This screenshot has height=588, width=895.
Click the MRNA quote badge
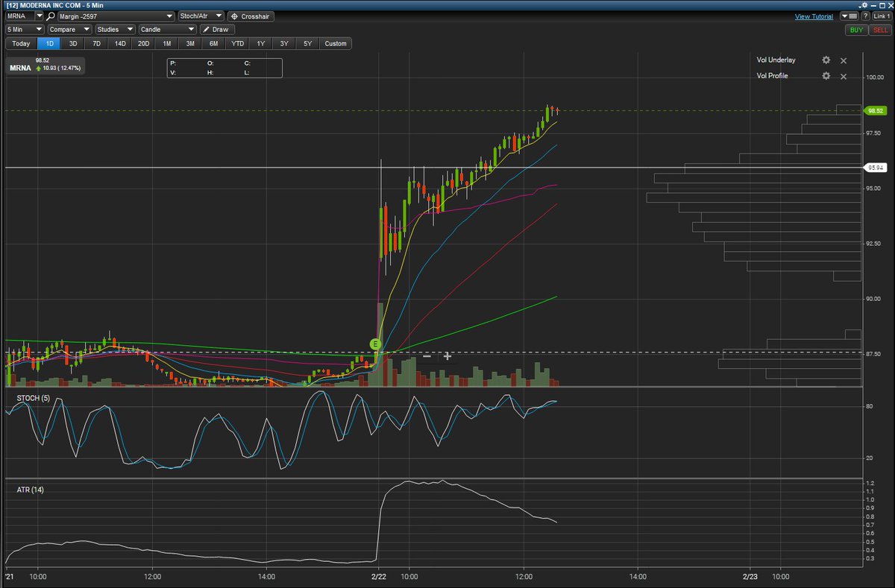(x=46, y=67)
